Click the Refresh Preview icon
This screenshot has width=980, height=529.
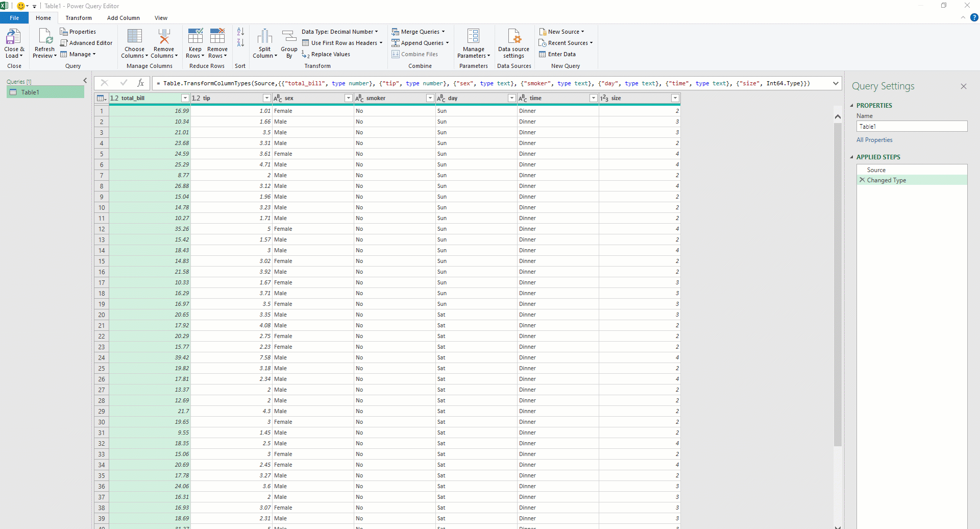point(44,37)
